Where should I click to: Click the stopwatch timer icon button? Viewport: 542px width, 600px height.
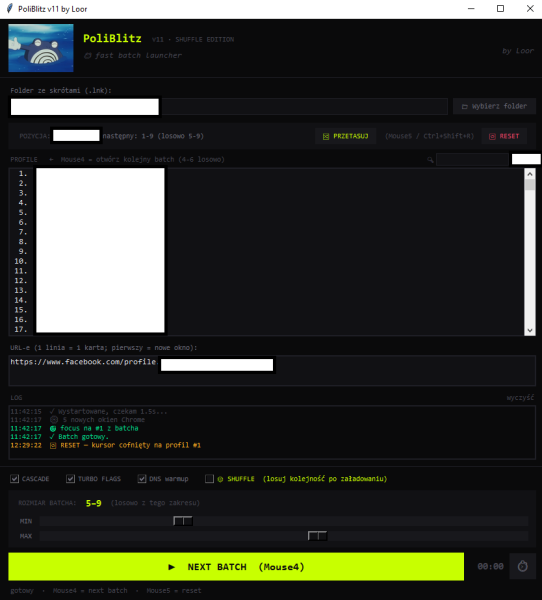(522, 566)
